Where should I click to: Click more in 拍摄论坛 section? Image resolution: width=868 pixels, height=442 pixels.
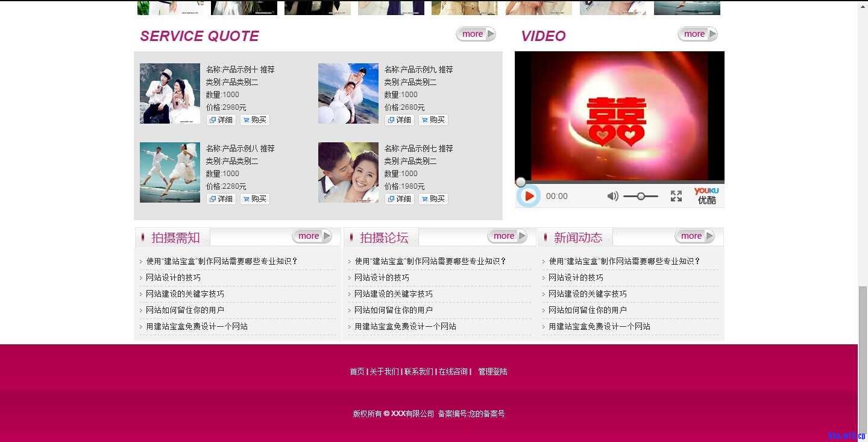point(507,236)
